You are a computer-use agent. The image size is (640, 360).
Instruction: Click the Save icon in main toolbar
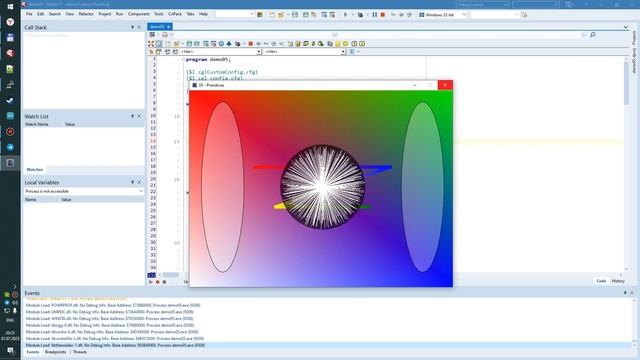click(295, 15)
